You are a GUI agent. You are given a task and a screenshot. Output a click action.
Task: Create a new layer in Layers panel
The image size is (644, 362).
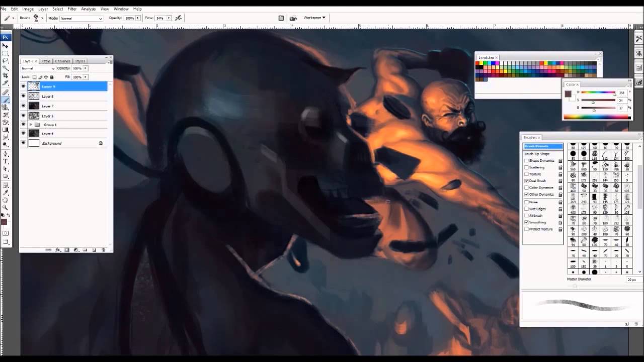tap(94, 250)
